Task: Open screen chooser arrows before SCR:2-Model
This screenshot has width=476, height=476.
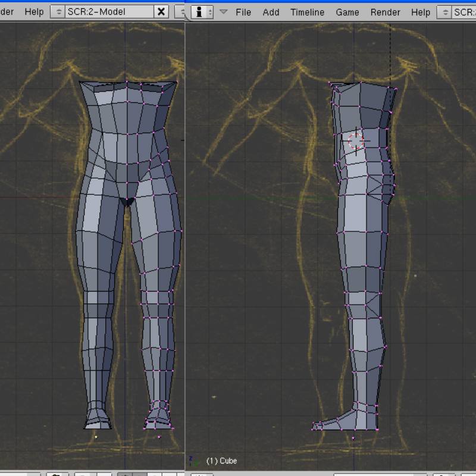Action: coord(58,12)
